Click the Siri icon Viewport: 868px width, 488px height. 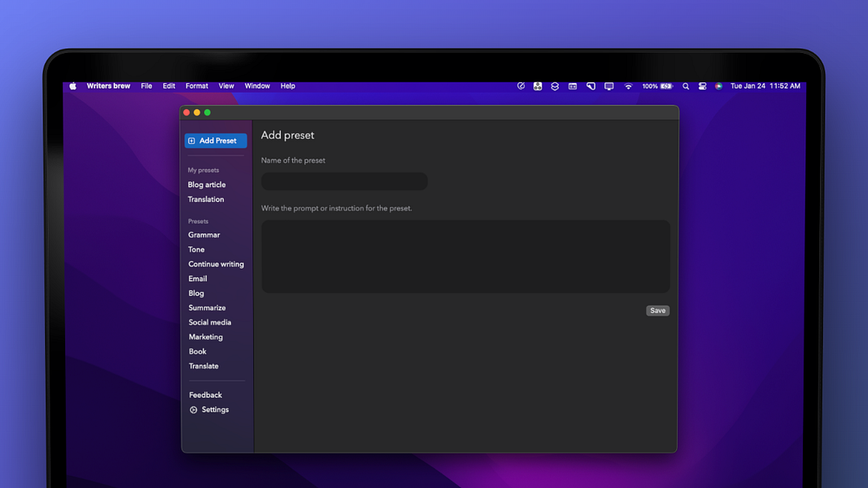718,85
